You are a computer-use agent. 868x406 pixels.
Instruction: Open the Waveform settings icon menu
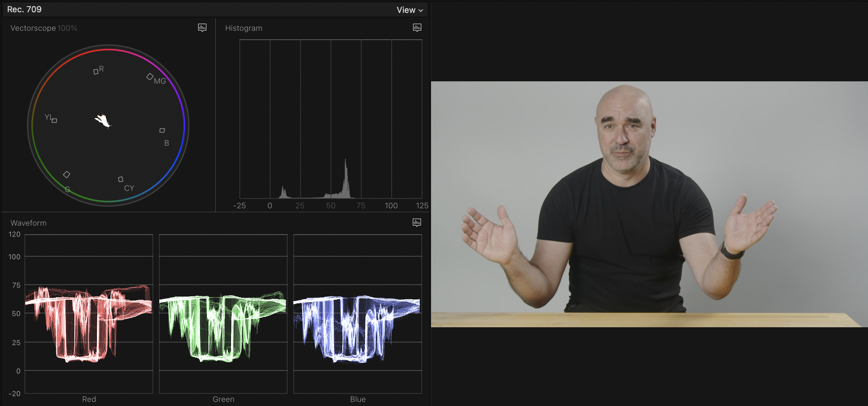417,223
